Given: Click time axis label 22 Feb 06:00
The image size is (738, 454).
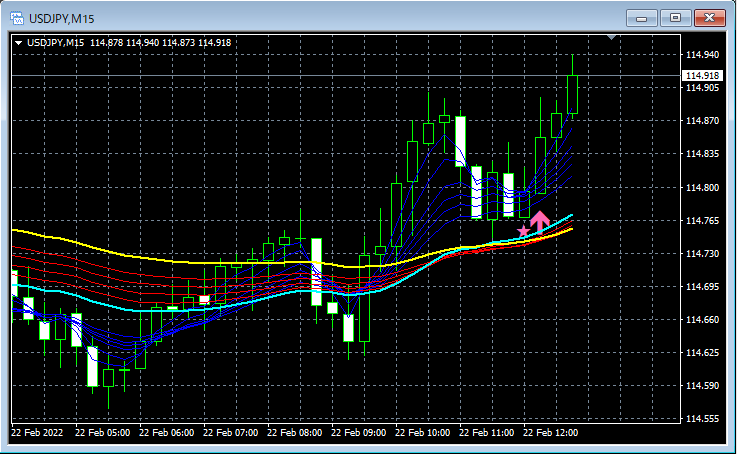Looking at the screenshot, I should [167, 432].
